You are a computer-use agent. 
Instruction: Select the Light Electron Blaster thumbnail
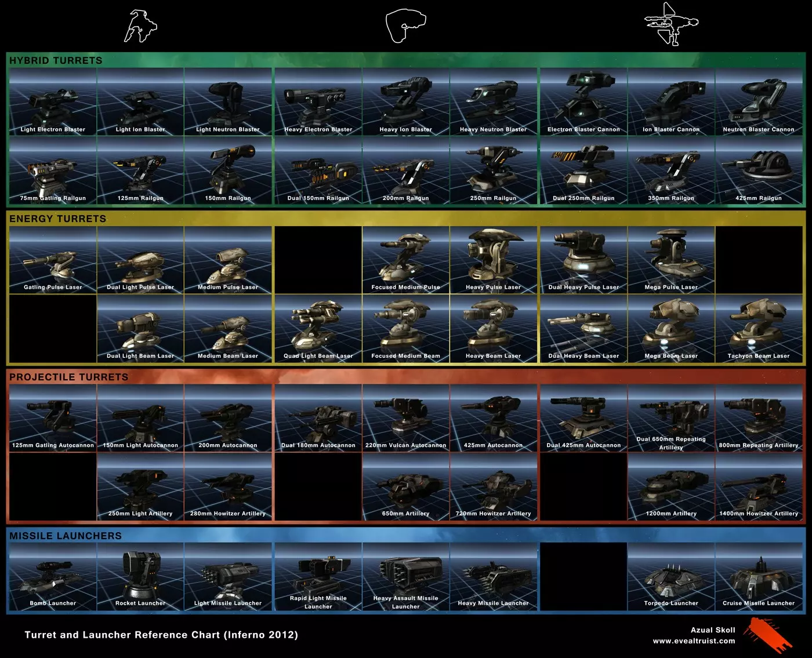tap(53, 101)
